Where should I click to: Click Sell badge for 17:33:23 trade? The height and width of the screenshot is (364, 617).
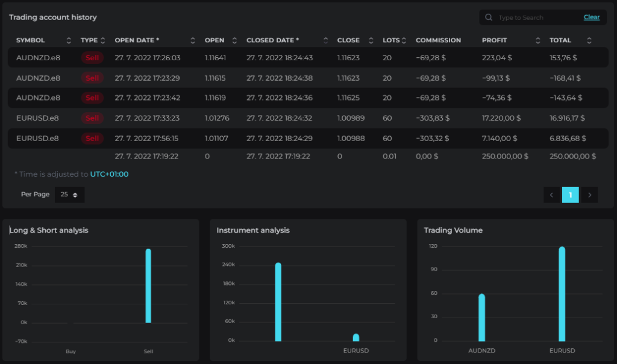point(92,118)
